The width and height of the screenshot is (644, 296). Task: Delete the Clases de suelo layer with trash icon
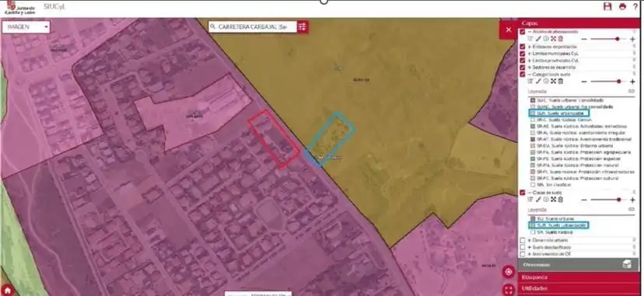(x=560, y=200)
